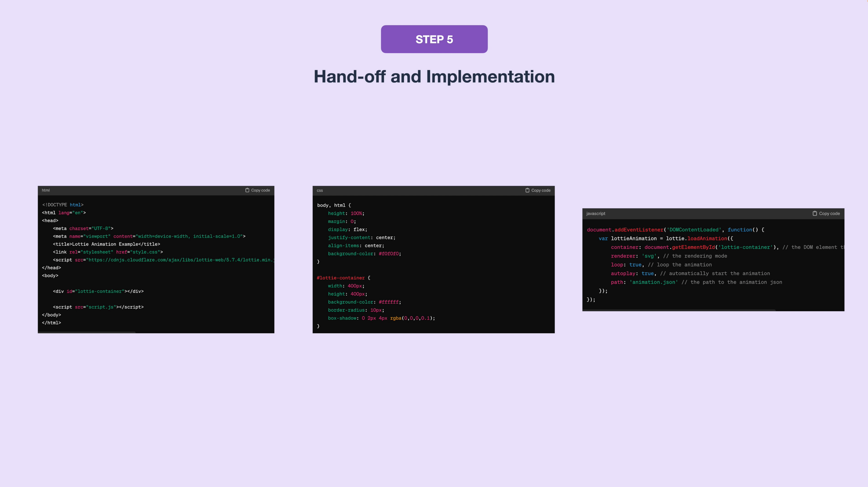This screenshot has width=868, height=487.
Task: Click the clipboard icon on the javascript snippet
Action: tap(814, 213)
